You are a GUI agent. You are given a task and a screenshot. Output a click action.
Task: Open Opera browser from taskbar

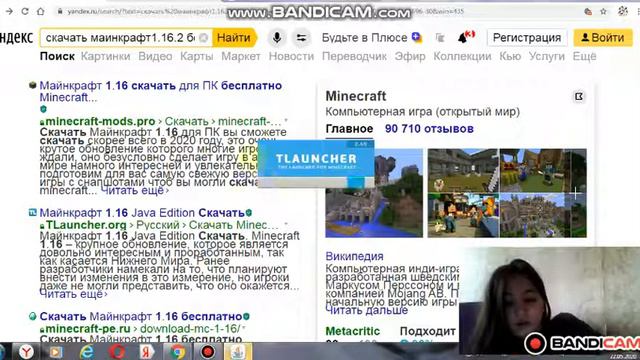(117, 352)
